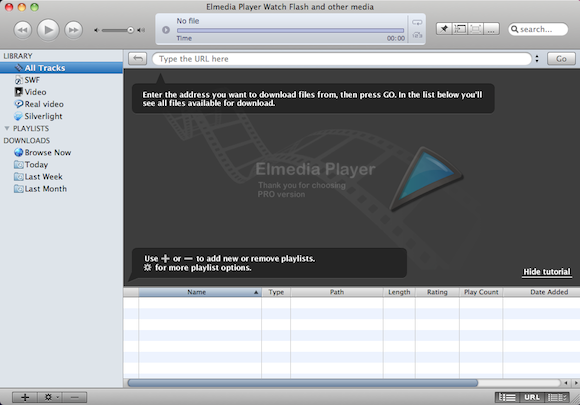This screenshot has width=580, height=405.
Task: Click the scroll left arrow
Action: 566,383
